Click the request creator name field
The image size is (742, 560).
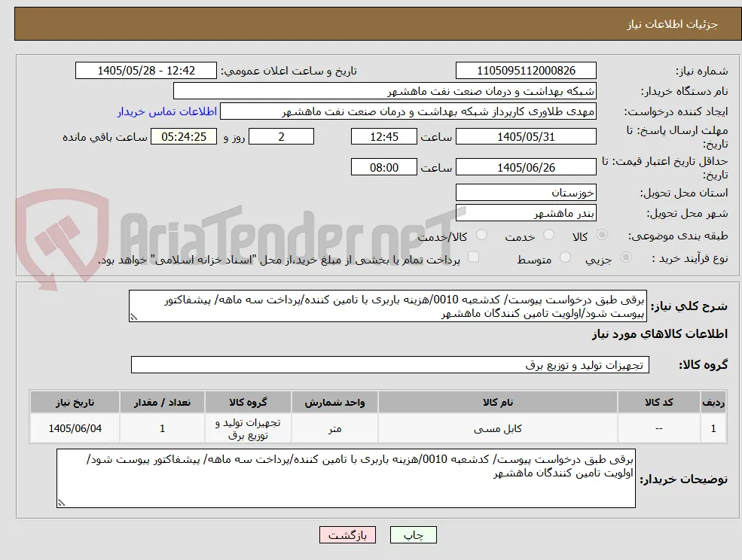[x=408, y=111]
